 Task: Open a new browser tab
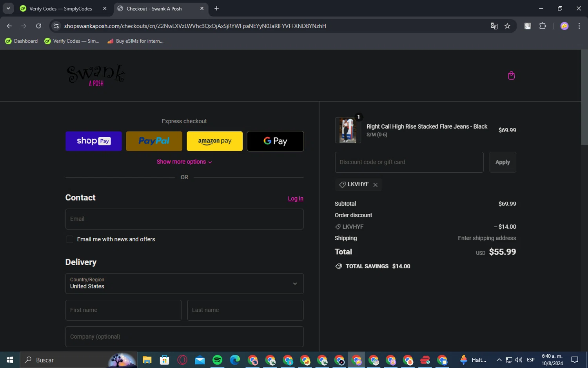216,8
